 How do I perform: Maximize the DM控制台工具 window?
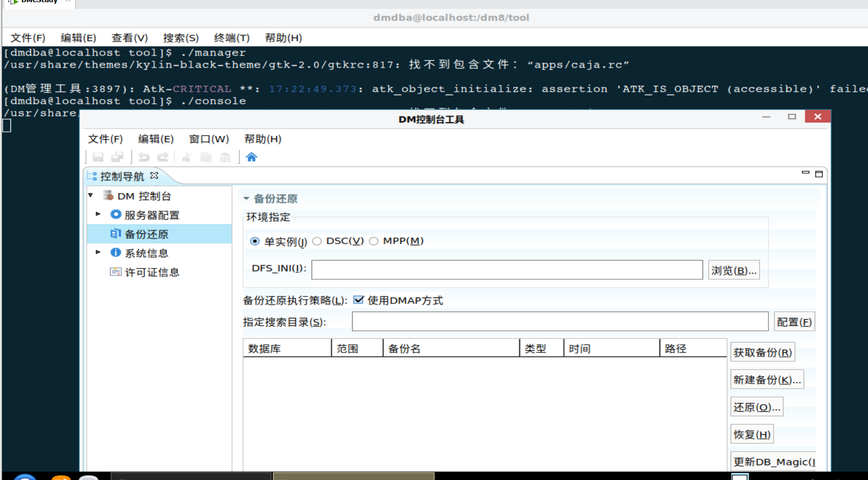pos(792,117)
